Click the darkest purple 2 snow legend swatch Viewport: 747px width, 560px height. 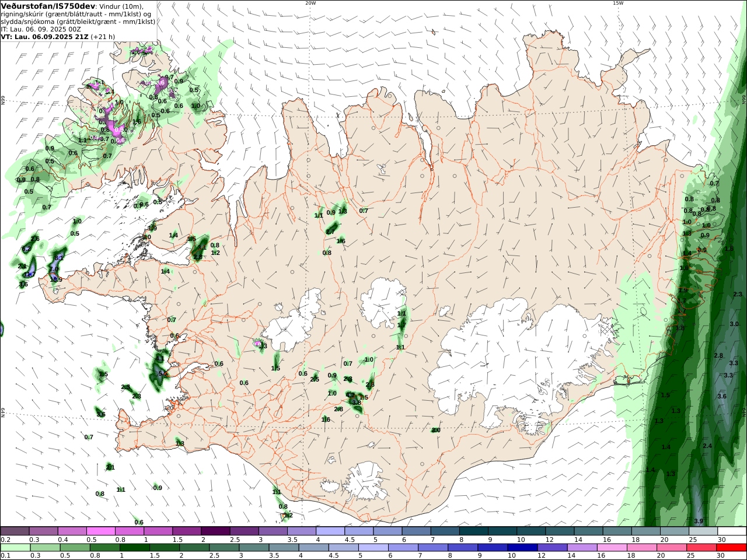pyautogui.click(x=215, y=531)
